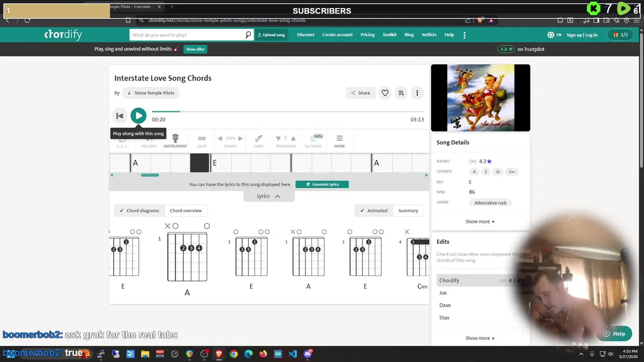
Task: Click the Alternative rock genre tag
Action: click(491, 203)
